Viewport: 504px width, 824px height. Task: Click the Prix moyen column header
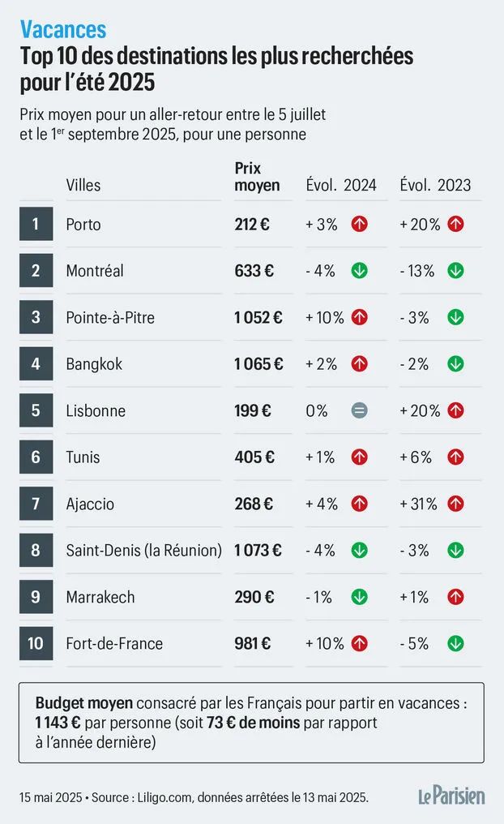coord(257,177)
